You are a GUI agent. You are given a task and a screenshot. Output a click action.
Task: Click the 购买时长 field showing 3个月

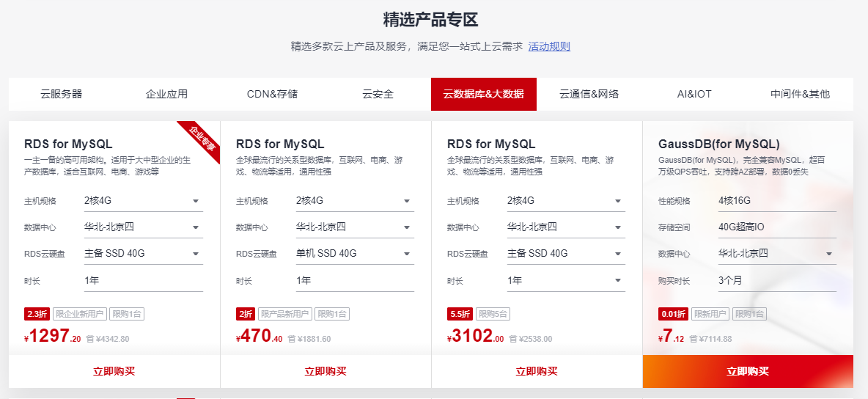(776, 280)
